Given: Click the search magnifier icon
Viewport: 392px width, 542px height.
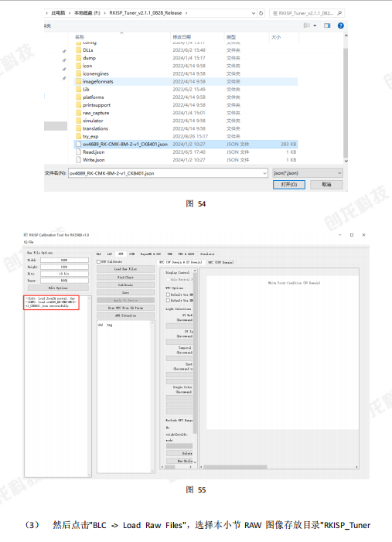Looking at the screenshot, I should tap(339, 13).
